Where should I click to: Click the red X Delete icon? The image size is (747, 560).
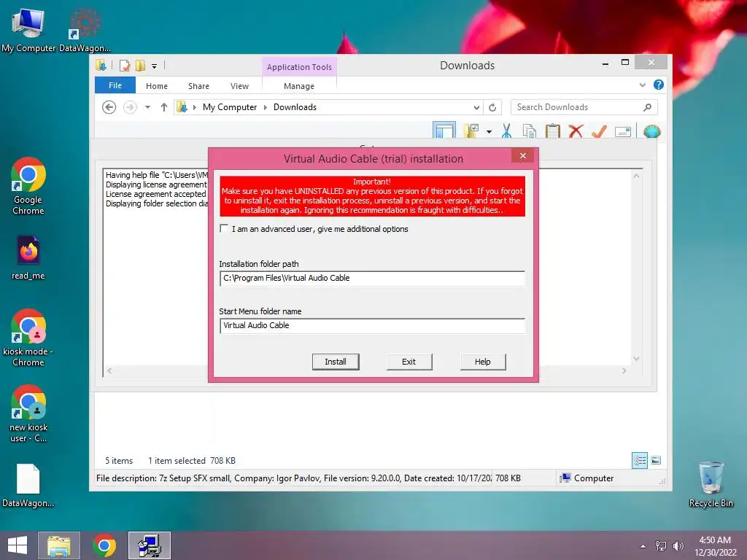coord(576,131)
